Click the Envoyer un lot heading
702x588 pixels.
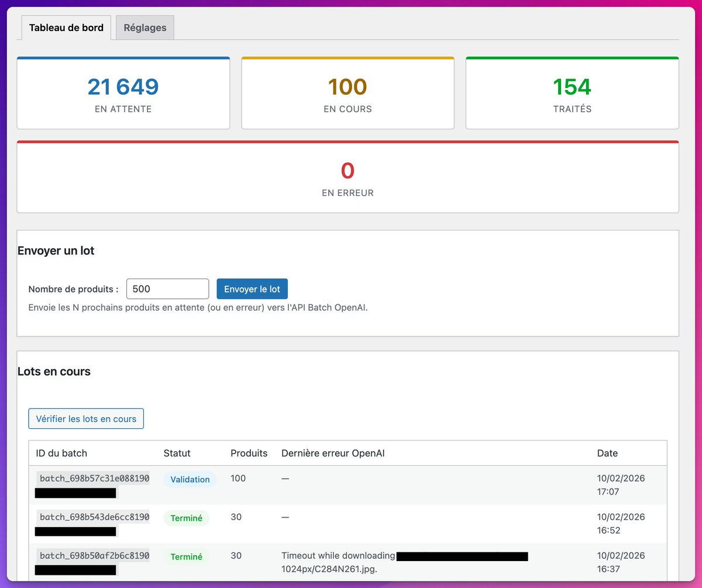56,251
